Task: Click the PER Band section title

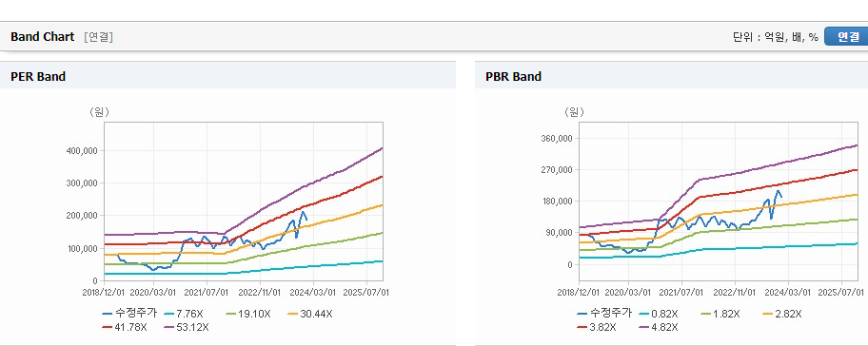Action: point(38,77)
